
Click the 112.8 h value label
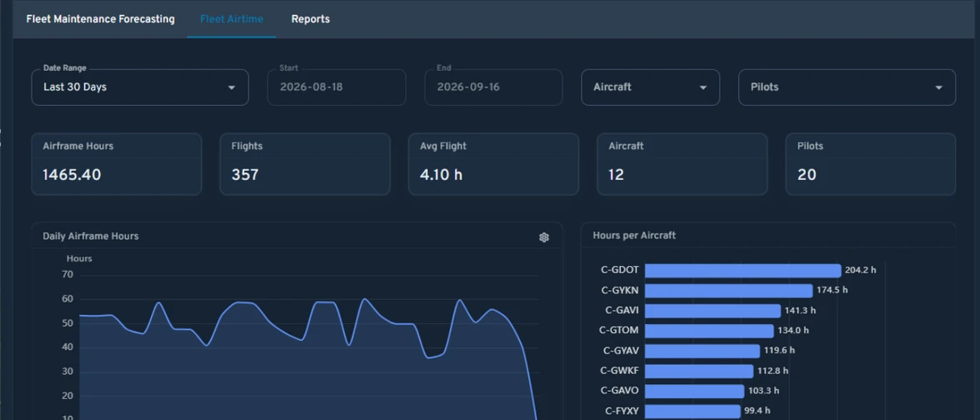coord(772,371)
